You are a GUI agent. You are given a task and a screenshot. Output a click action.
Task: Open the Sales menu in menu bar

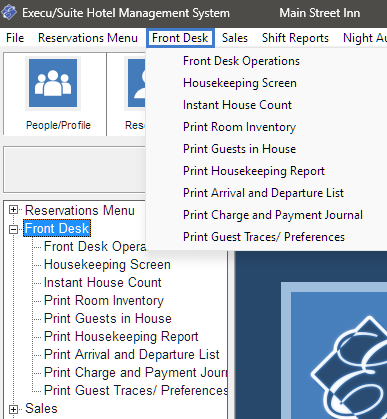(x=235, y=38)
